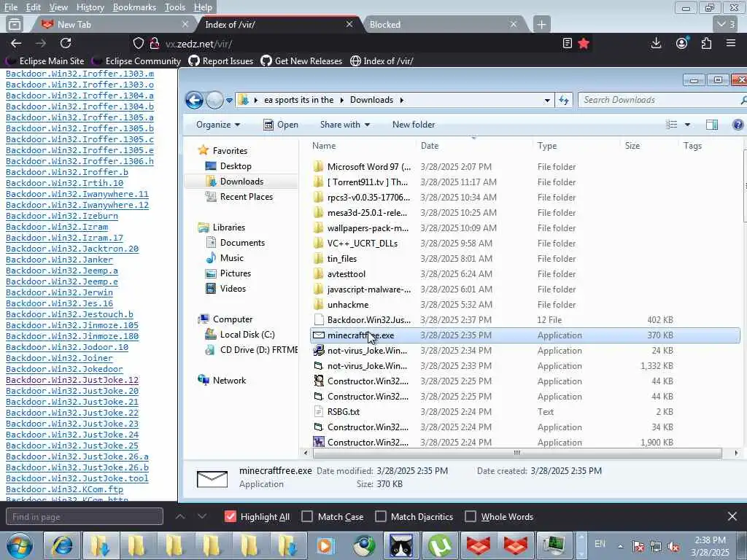Open the History menu
Viewport: 747px width, 560px height.
click(90, 7)
